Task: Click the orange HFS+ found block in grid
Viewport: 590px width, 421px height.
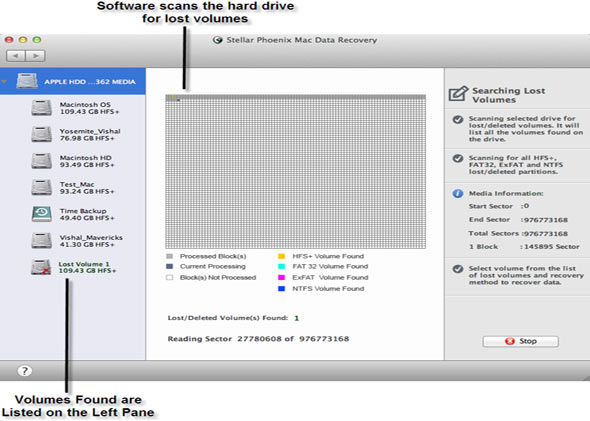Action: click(x=173, y=97)
